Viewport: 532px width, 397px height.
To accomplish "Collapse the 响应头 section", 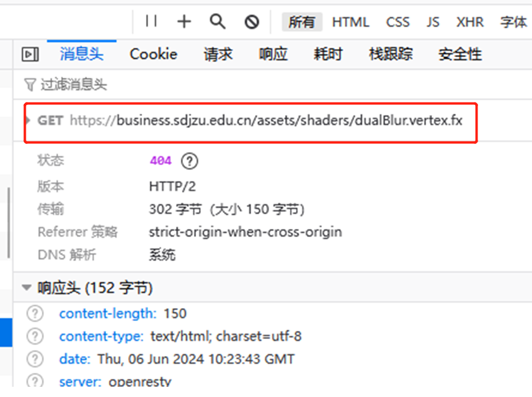I will coord(27,288).
